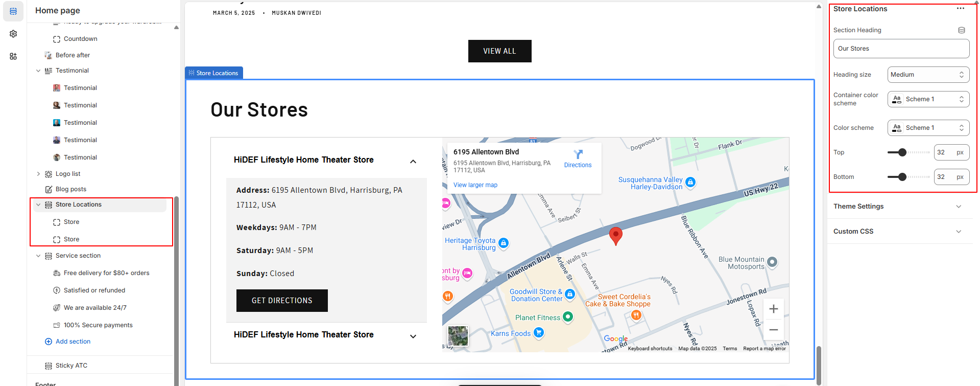980x386 pixels.
Task: Click the red map location pin
Action: (616, 236)
